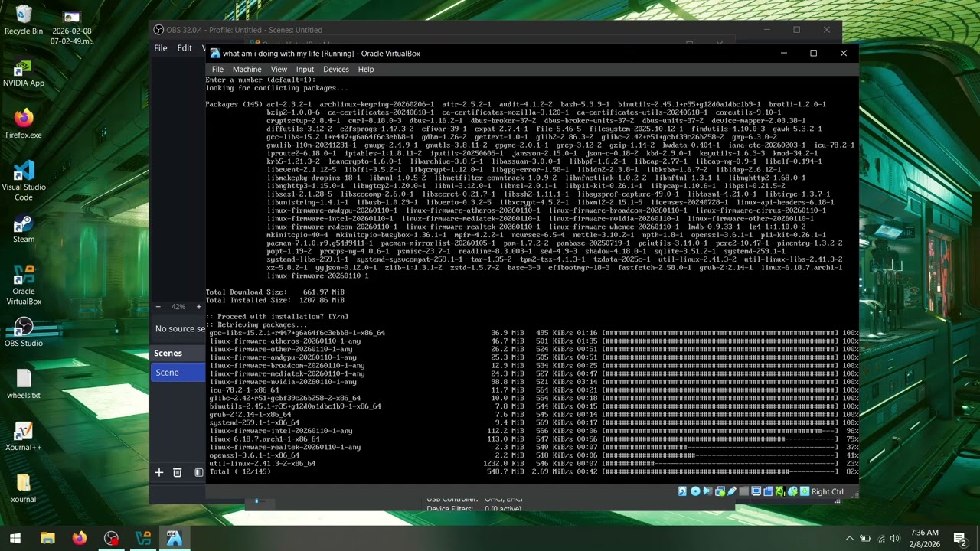Screen dimensions: 980x551
Task: Zoom in OBS preview with plus button
Action: [198, 307]
